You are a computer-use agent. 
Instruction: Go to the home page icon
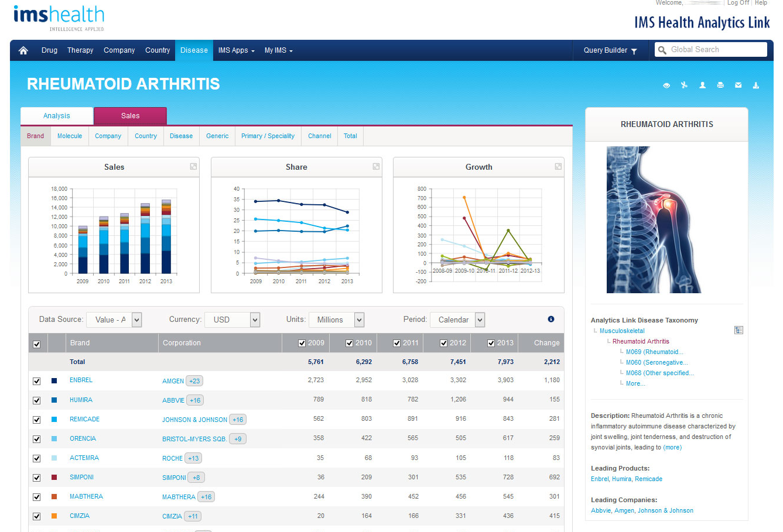pos(23,50)
